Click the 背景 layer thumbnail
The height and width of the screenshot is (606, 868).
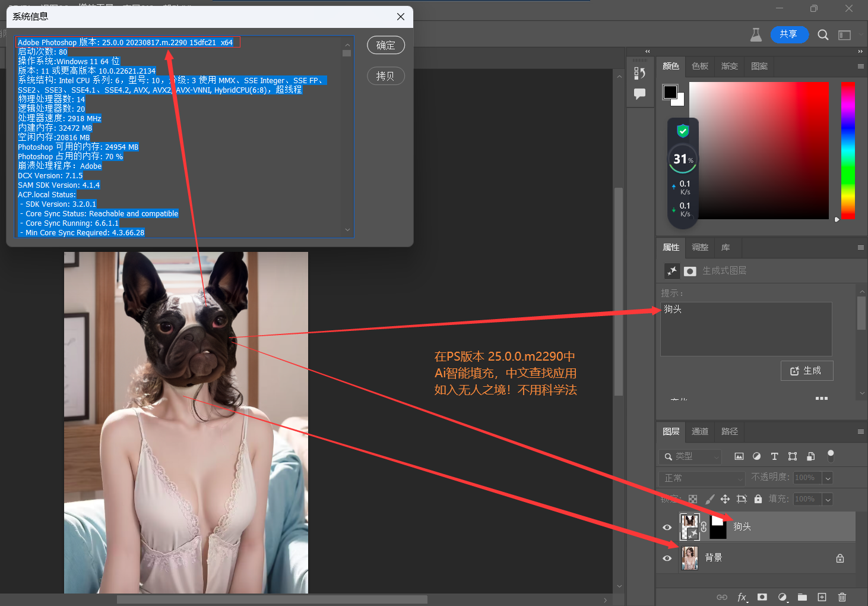pos(689,558)
